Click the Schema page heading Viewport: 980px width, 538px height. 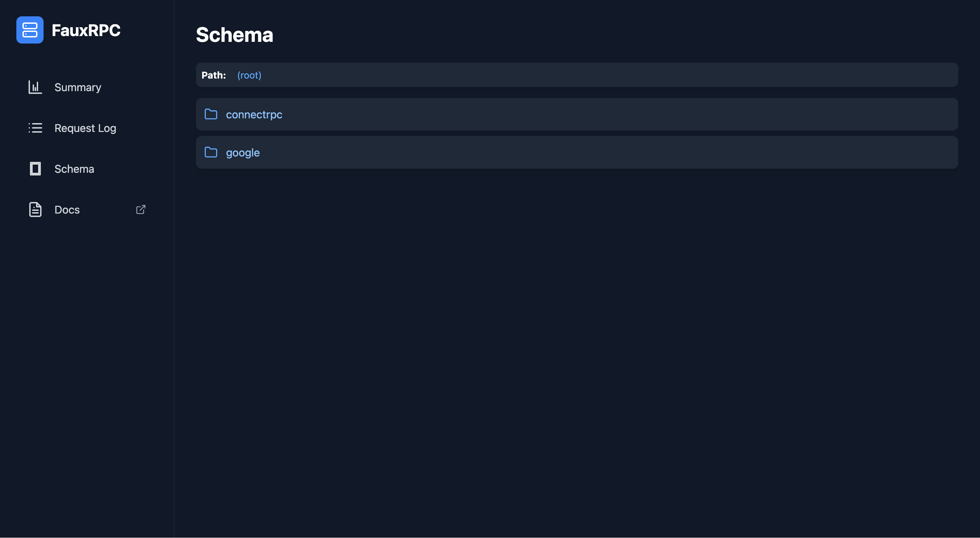(234, 35)
